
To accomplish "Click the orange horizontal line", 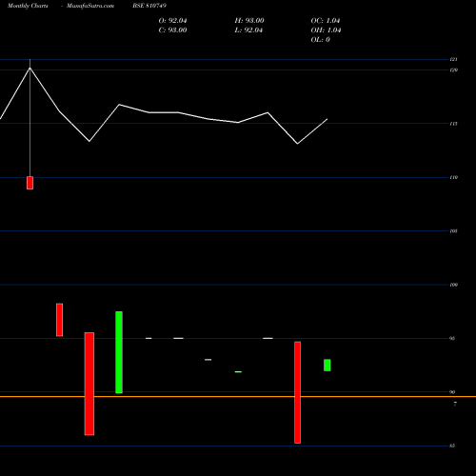I will (x=238, y=397).
